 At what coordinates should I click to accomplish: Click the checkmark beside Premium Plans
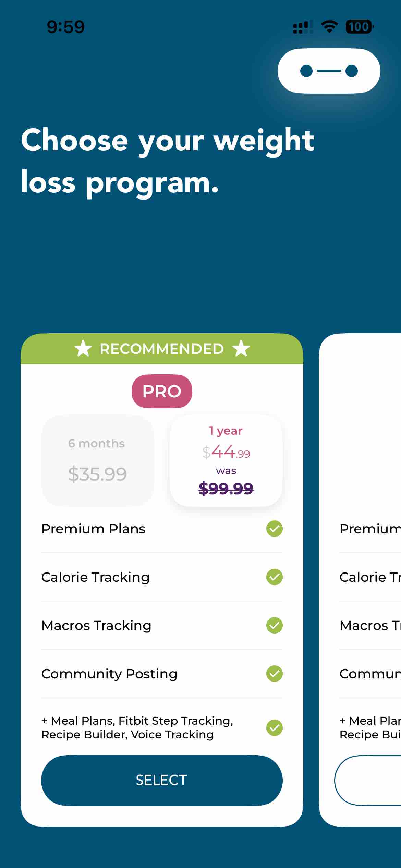pos(274,529)
